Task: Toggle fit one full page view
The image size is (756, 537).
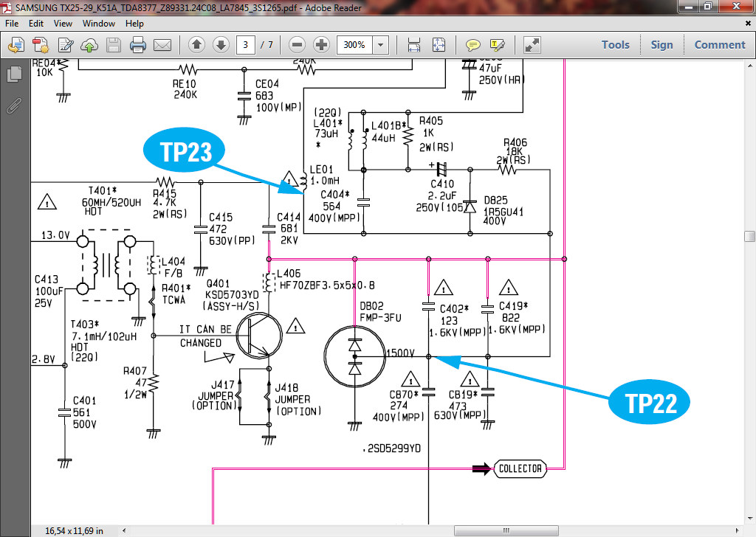Action: click(439, 45)
